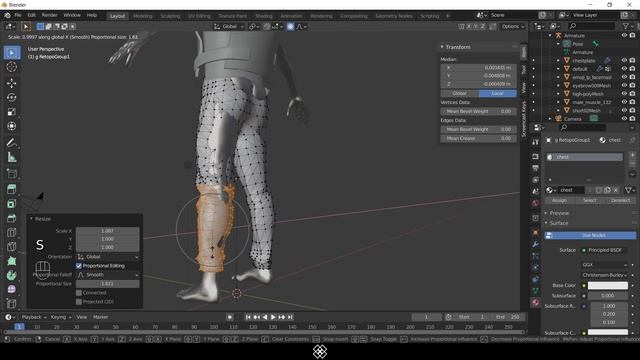Open the Material properties tab
Image resolution: width=640 pixels, height=360 pixels.
[536, 302]
